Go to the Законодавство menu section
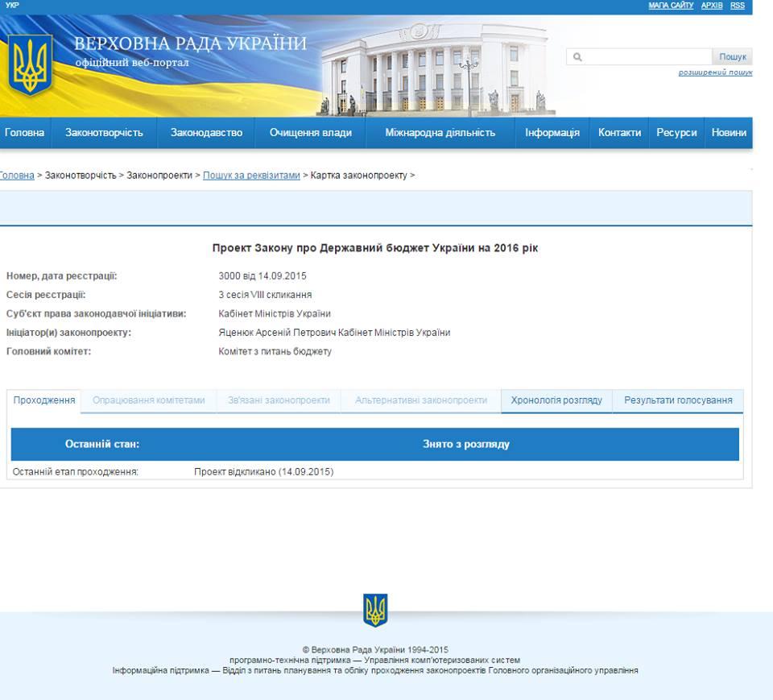The width and height of the screenshot is (773, 700). click(206, 133)
